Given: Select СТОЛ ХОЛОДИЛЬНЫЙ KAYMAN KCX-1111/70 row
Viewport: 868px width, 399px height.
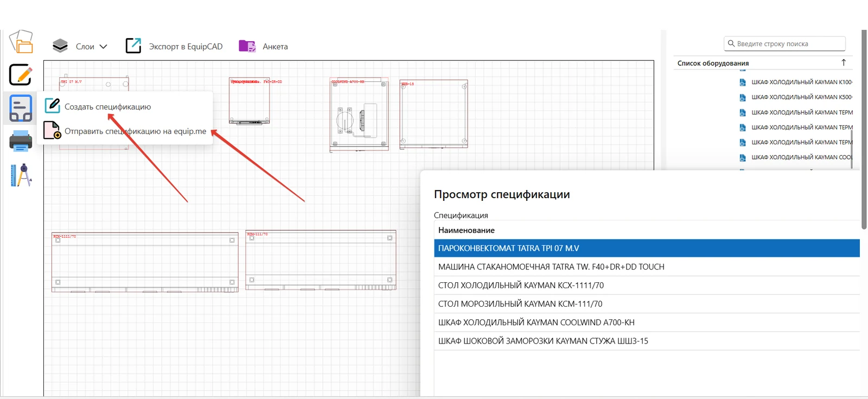Looking at the screenshot, I should [647, 285].
